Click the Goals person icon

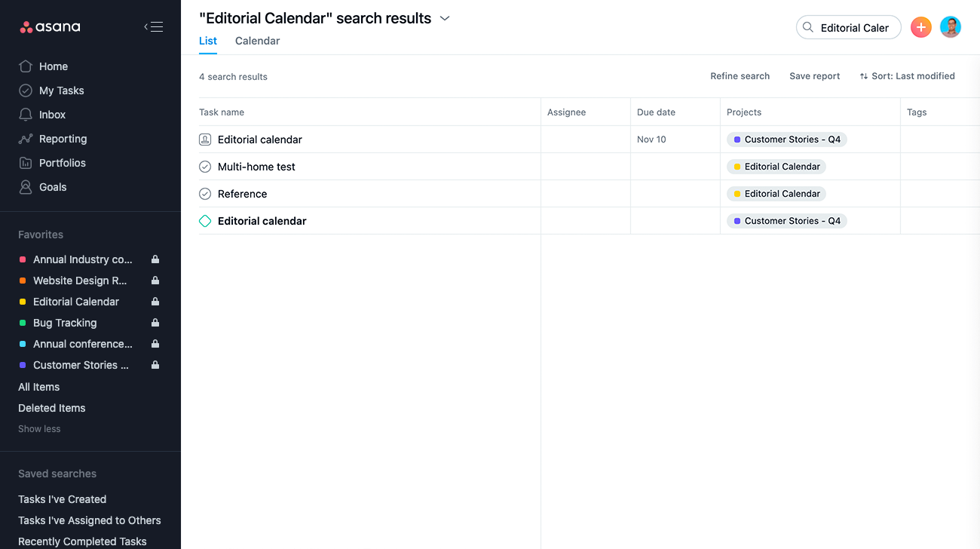[x=26, y=187]
